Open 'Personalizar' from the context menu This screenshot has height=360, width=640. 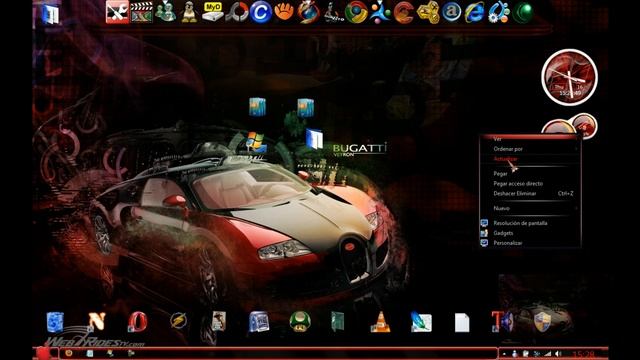(508, 243)
